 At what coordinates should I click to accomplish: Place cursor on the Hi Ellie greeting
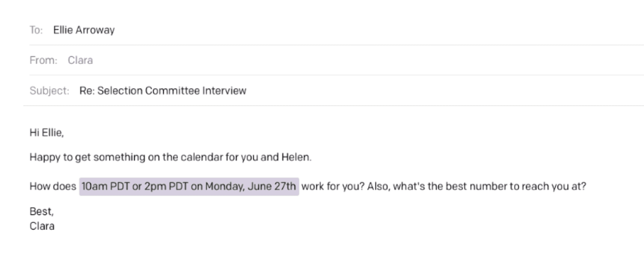pyautogui.click(x=46, y=133)
